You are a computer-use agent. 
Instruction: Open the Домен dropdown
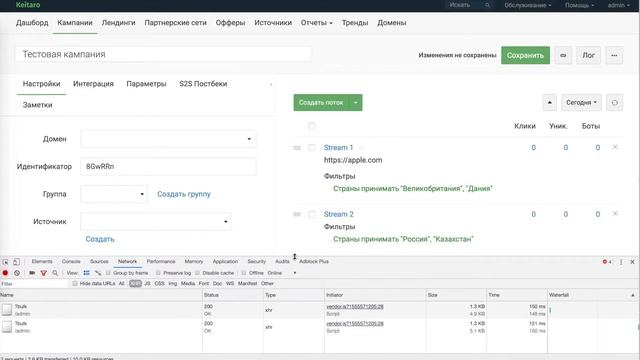point(168,139)
